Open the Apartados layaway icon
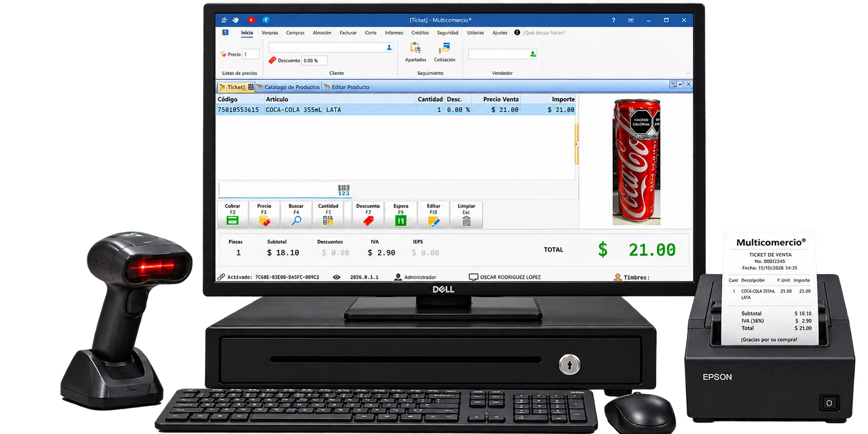 [x=415, y=48]
